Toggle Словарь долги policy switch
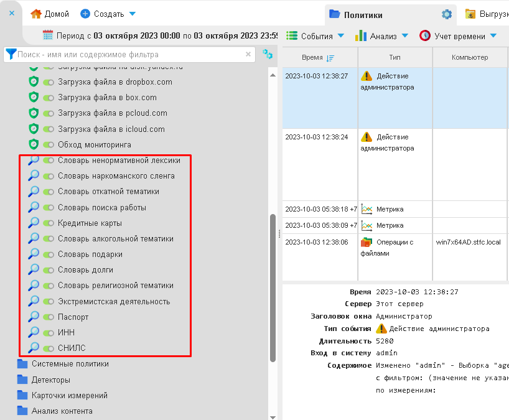Viewport: 509px width, 420px height. point(49,270)
